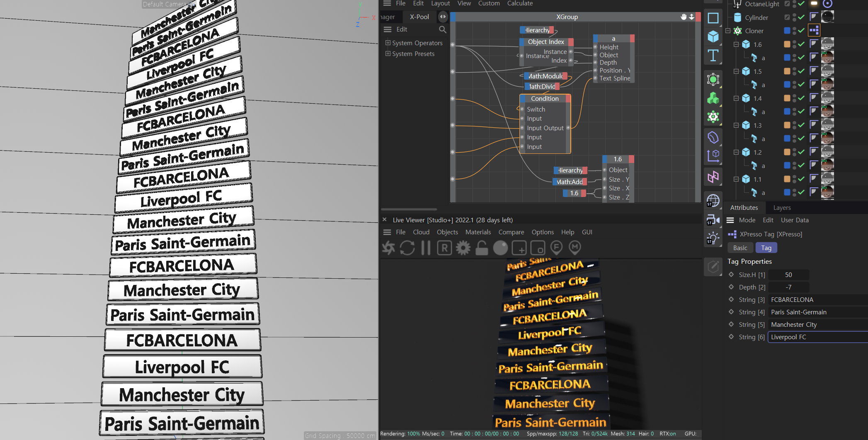Viewport: 868px width, 440px height.
Task: Activate the focus picker F icon
Action: tap(556, 248)
